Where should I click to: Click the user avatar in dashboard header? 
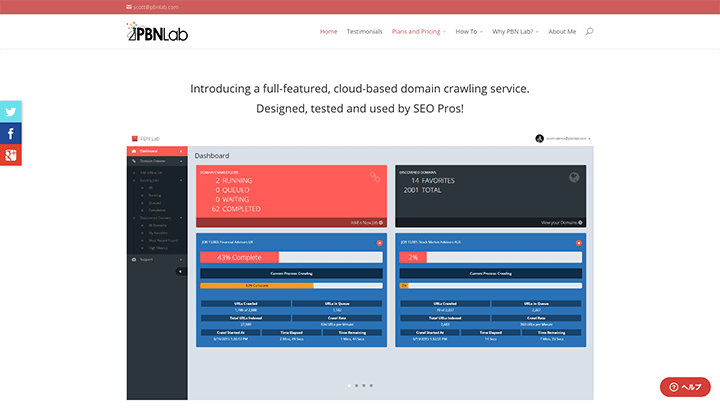540,138
